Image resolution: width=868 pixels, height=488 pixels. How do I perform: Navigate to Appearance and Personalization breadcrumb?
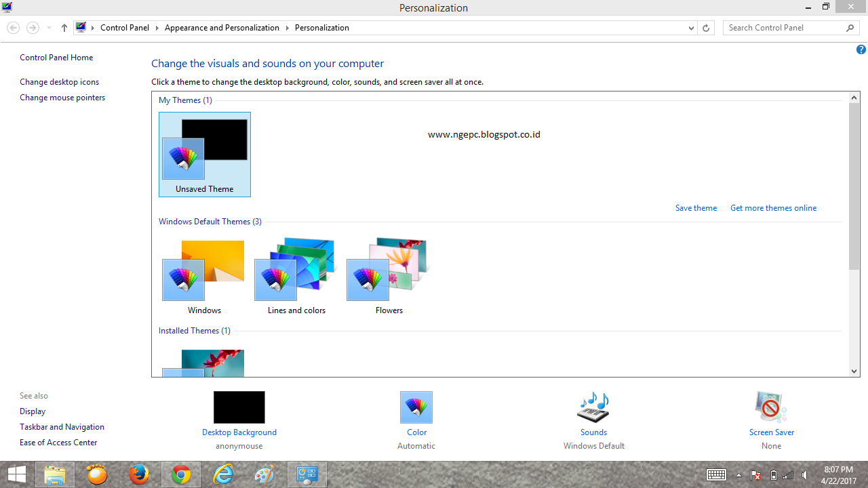pyautogui.click(x=222, y=28)
